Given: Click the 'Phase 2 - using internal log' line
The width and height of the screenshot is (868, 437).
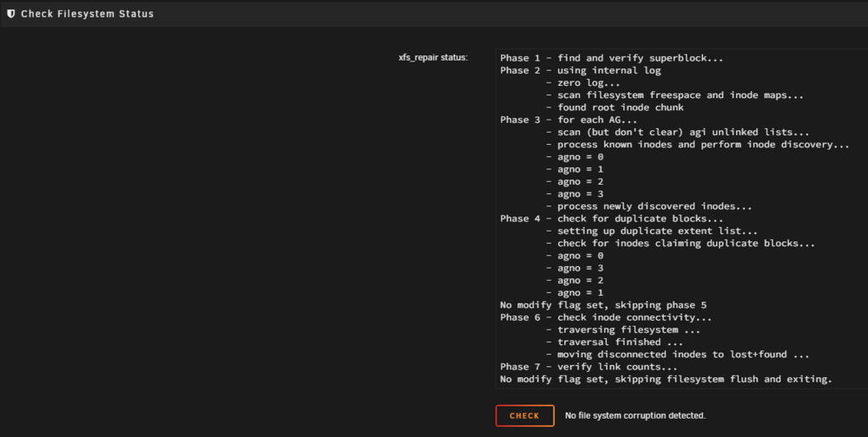Looking at the screenshot, I should (580, 70).
